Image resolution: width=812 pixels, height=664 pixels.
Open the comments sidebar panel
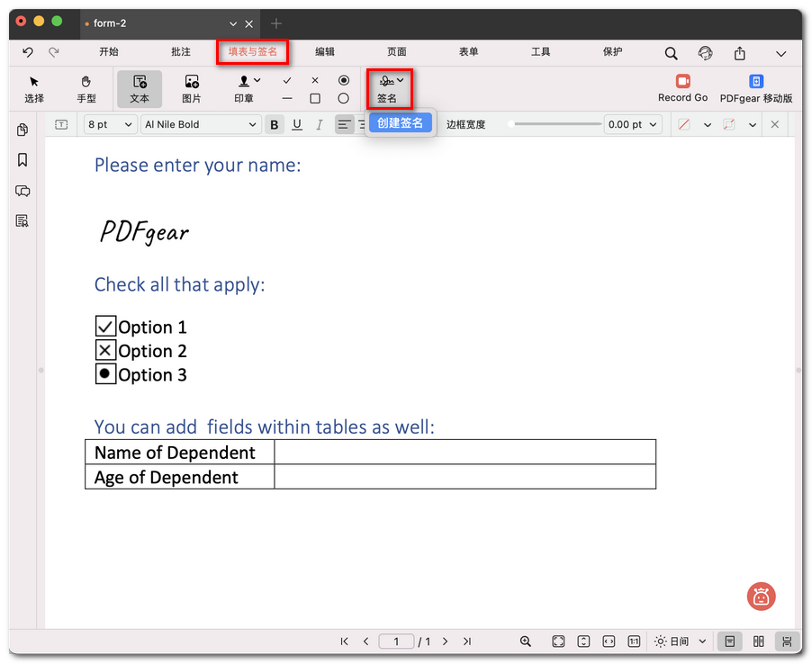click(23, 191)
